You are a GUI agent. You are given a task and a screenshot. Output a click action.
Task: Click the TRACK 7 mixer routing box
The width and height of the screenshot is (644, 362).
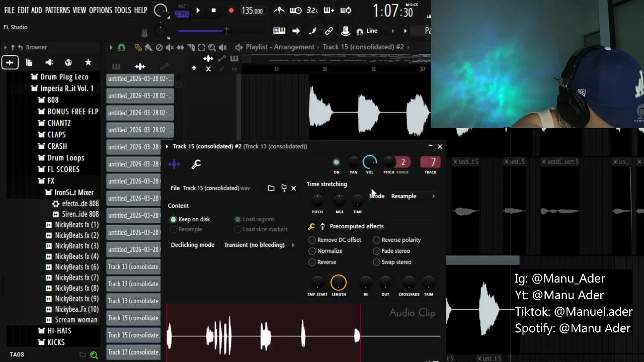(x=431, y=162)
